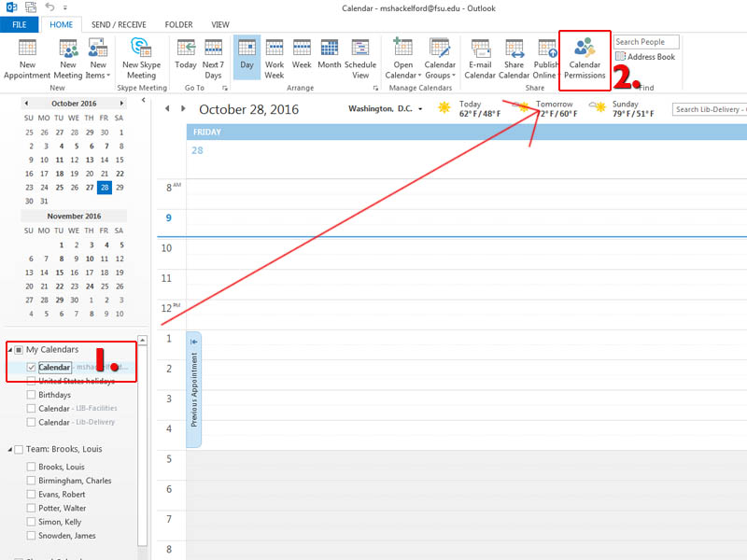Select November 15 in mini calendar
The image size is (747, 560).
pyautogui.click(x=60, y=273)
